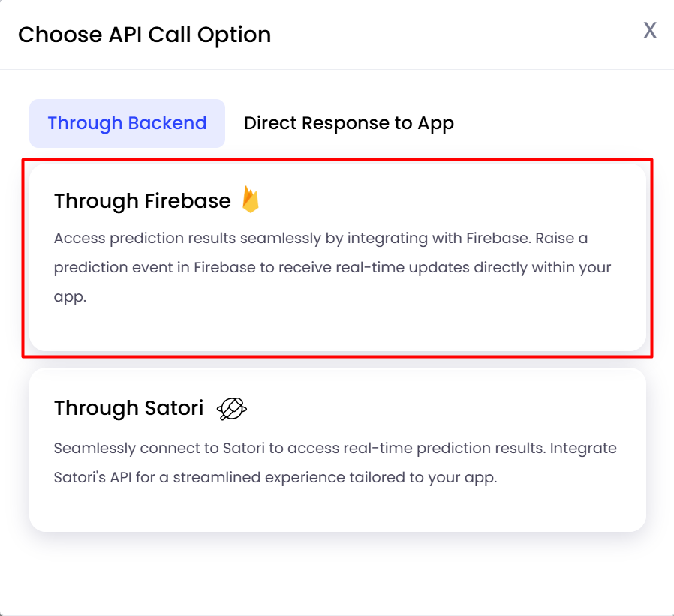Click 'Raise a' in Firebase description

coord(561,238)
